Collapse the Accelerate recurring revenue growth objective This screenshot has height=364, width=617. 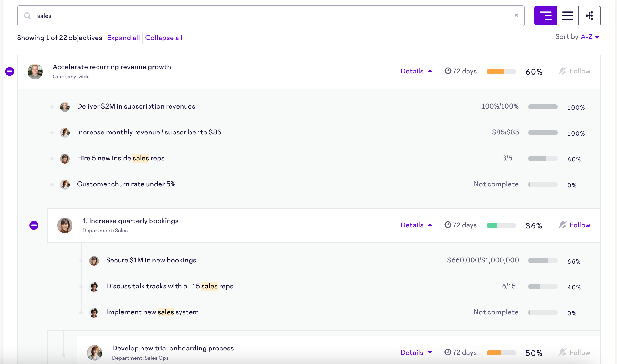10,71
